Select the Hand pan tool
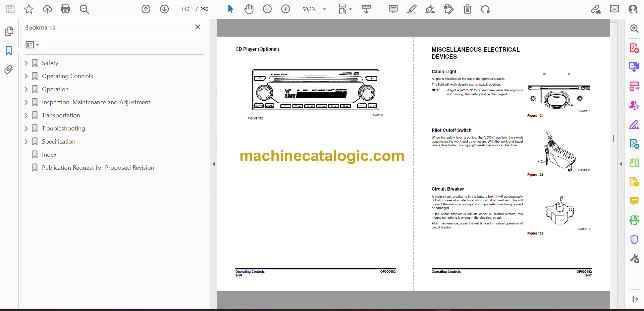 coord(249,9)
